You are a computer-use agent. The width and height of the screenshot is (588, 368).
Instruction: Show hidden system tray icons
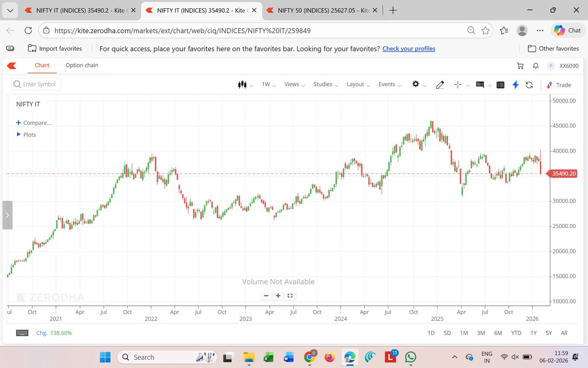tap(455, 357)
